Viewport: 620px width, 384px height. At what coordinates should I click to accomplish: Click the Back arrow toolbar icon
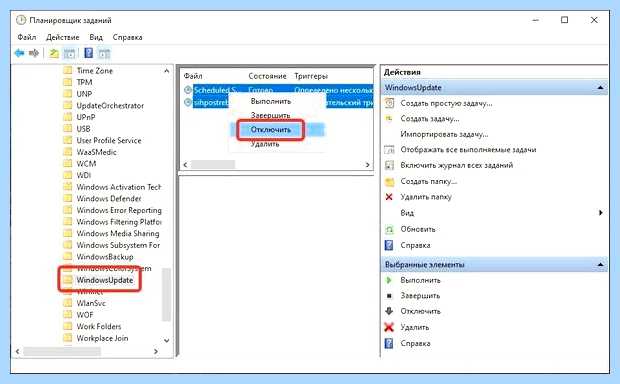[x=19, y=53]
